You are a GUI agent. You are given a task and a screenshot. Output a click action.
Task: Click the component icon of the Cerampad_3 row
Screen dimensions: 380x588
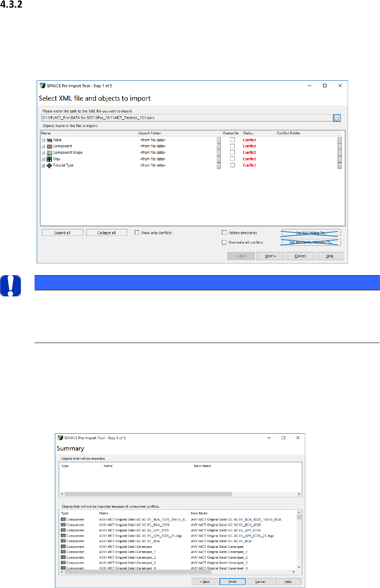coord(63,563)
